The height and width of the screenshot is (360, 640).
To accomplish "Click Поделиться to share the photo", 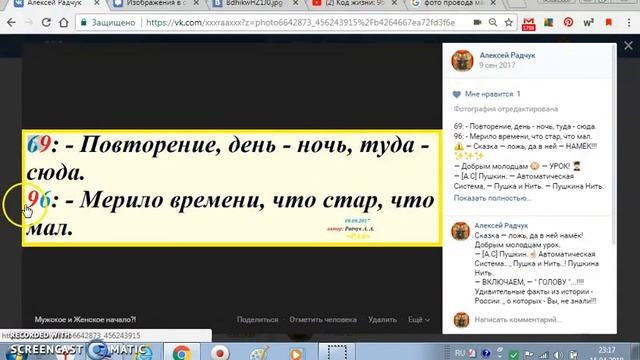I will tap(258, 320).
